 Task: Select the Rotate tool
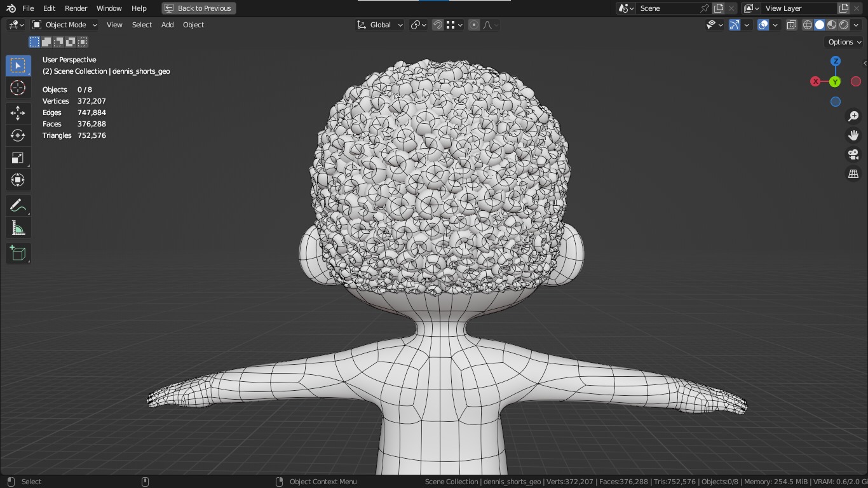click(x=18, y=135)
